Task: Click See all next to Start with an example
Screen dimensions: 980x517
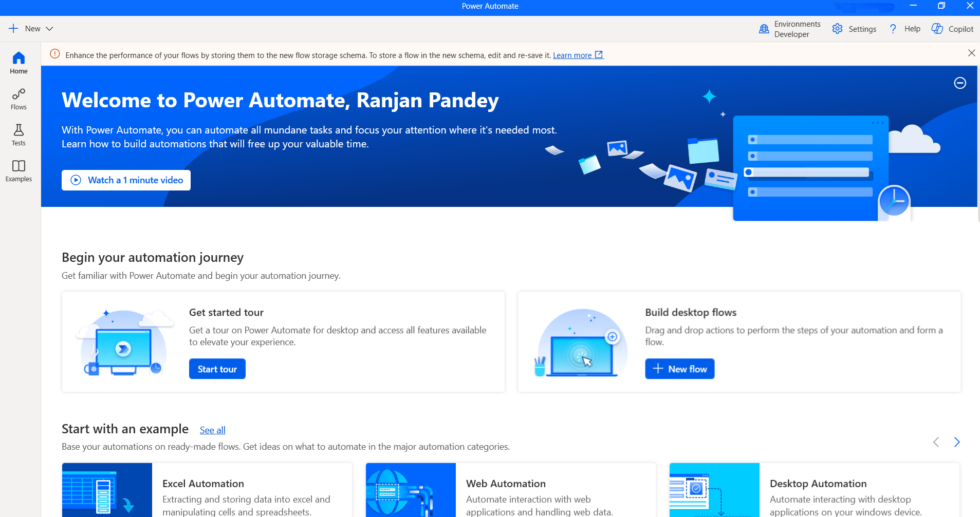Action: 212,430
